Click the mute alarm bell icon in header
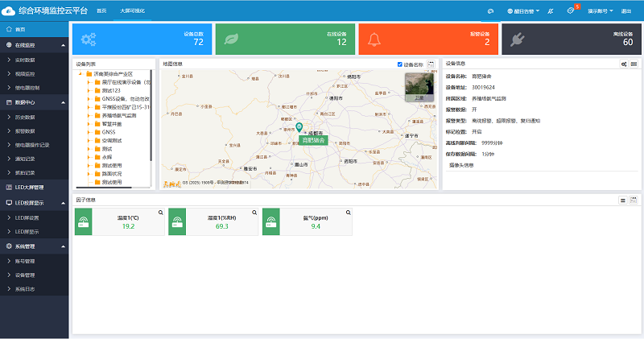The width and height of the screenshot is (644, 339). point(550,11)
